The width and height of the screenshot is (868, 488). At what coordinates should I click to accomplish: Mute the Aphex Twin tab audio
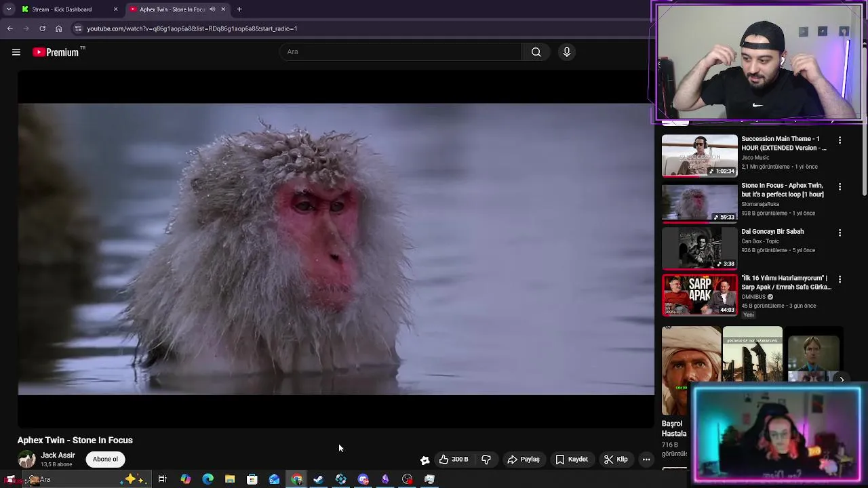pos(212,9)
